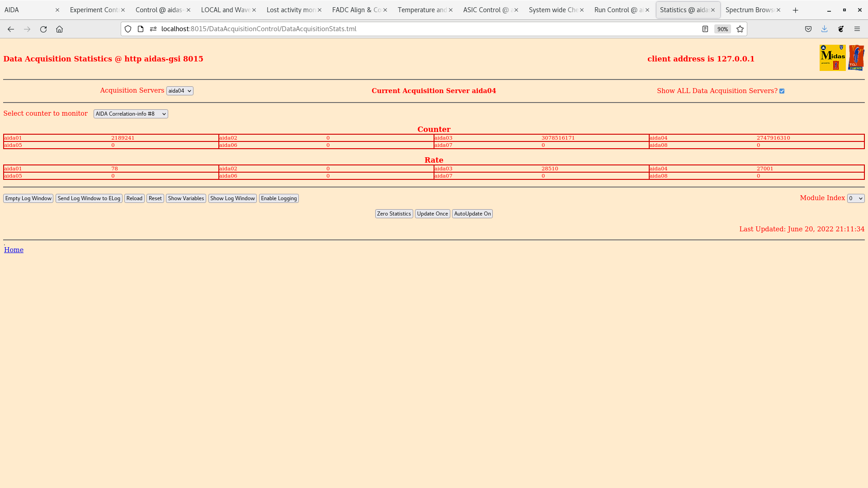Open the page info document icon in address bar
868x488 pixels.
pyautogui.click(x=141, y=29)
